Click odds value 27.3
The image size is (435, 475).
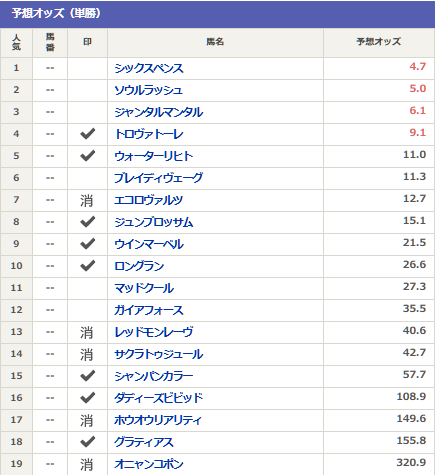(415, 287)
